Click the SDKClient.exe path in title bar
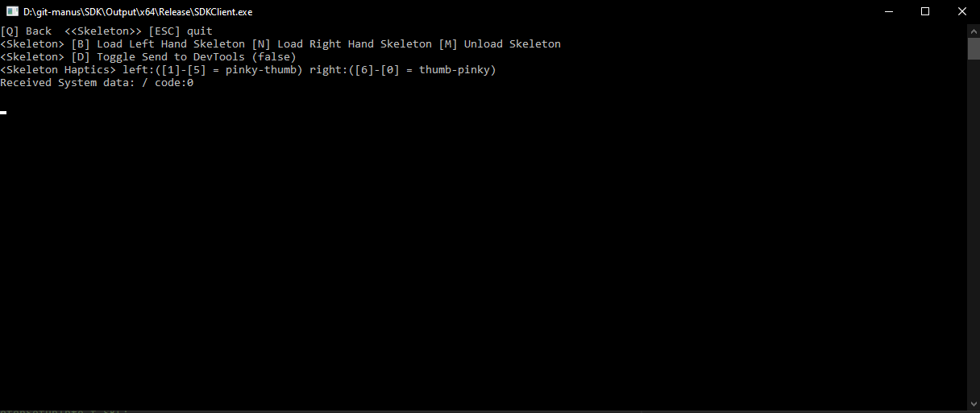The image size is (980, 413). point(138,12)
